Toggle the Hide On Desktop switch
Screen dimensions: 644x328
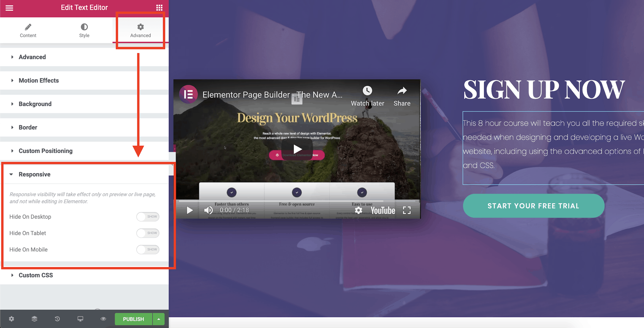pyautogui.click(x=148, y=217)
